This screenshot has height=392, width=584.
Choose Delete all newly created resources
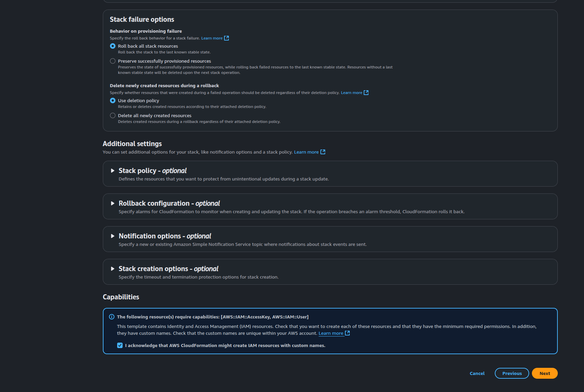click(113, 115)
